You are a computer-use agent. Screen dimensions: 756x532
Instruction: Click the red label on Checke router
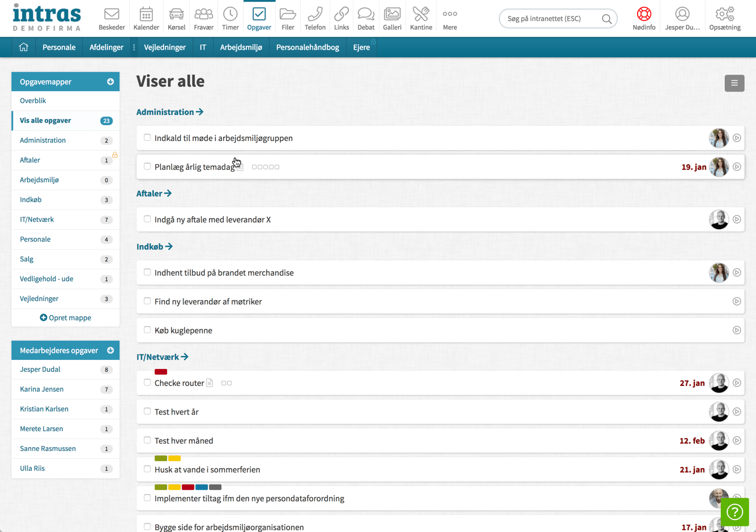(161, 372)
